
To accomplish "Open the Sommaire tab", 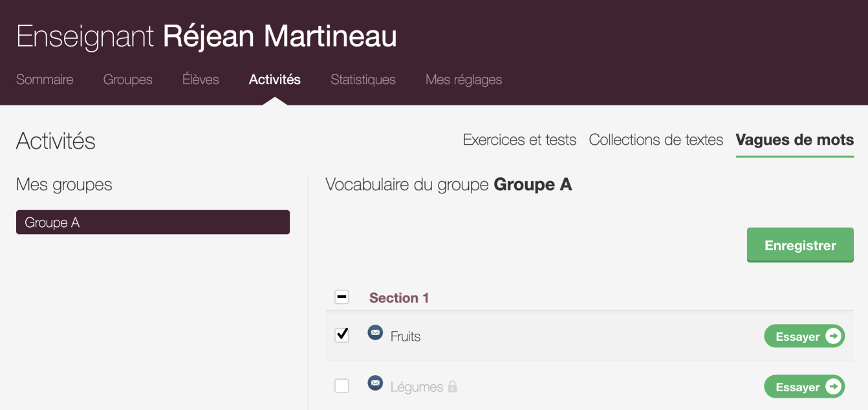I will pyautogui.click(x=45, y=80).
